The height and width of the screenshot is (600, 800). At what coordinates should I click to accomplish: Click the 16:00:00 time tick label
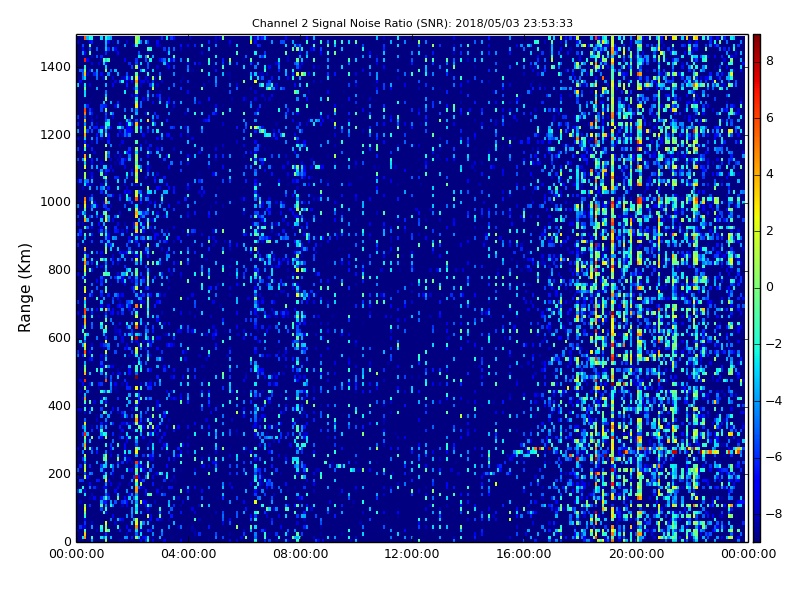click(x=524, y=554)
